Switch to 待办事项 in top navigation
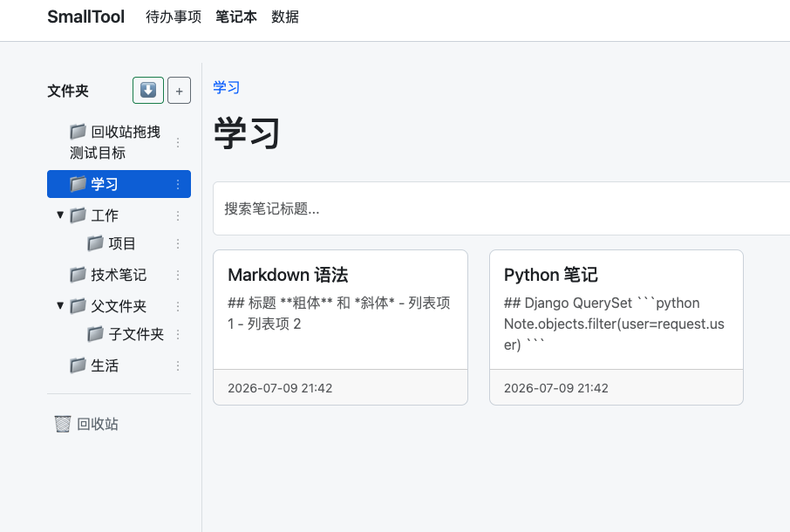Viewport: 790px width, 532px height. click(174, 17)
